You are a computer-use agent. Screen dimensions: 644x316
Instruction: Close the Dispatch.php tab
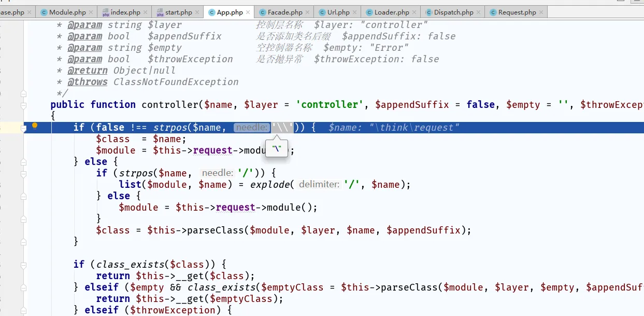coord(479,12)
